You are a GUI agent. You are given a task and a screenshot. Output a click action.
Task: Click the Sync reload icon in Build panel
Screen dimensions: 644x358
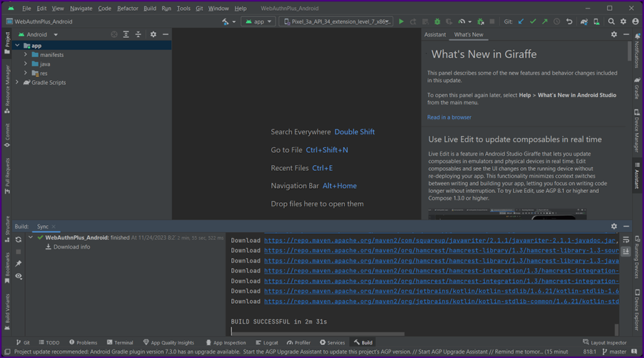pos(19,239)
